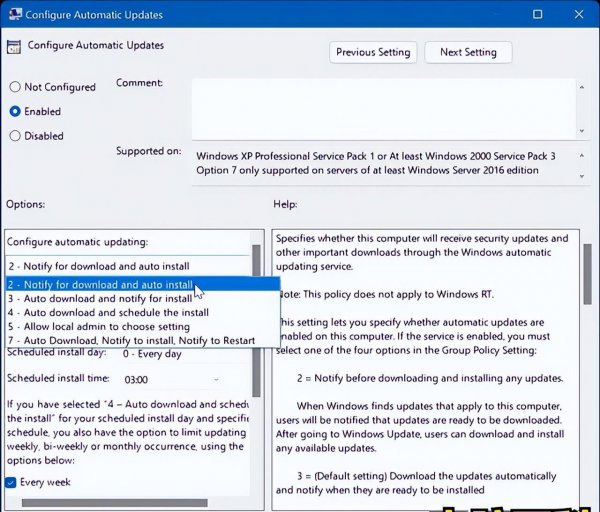The width and height of the screenshot is (600, 512).
Task: Open Scheduled install day dropdown showing Every day
Action: point(172,354)
